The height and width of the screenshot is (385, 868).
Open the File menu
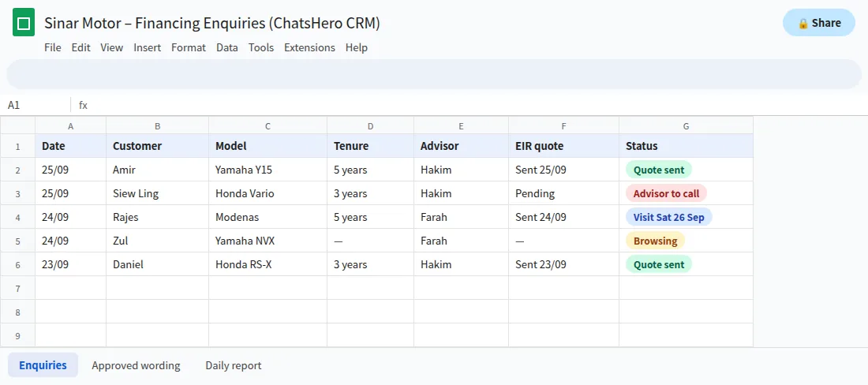coord(53,47)
